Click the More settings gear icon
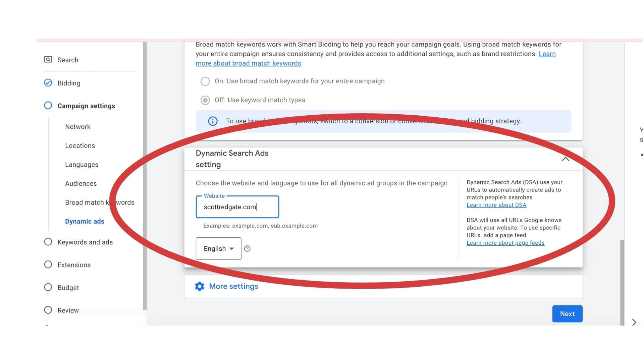This screenshot has width=644, height=362. (x=200, y=286)
